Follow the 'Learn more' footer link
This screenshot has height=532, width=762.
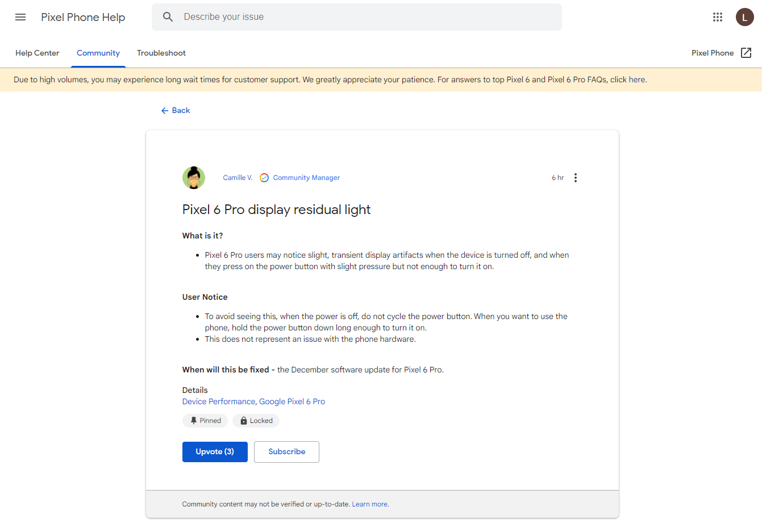tap(370, 504)
